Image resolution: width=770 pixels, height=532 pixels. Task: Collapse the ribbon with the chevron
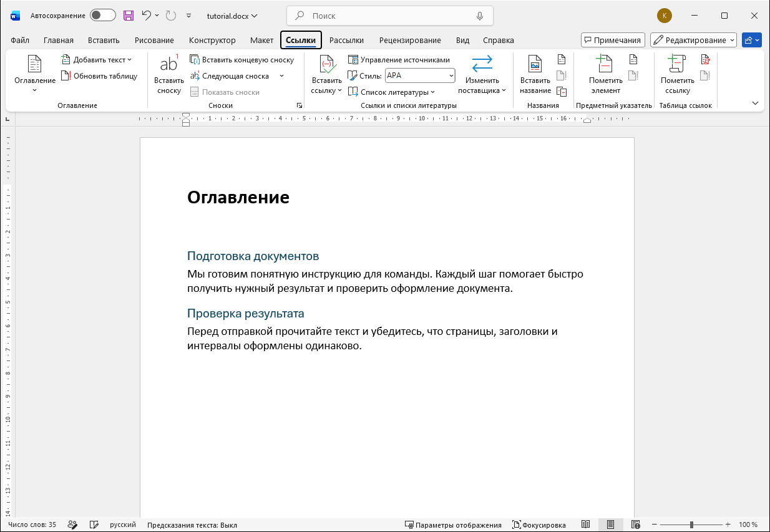pos(756,103)
